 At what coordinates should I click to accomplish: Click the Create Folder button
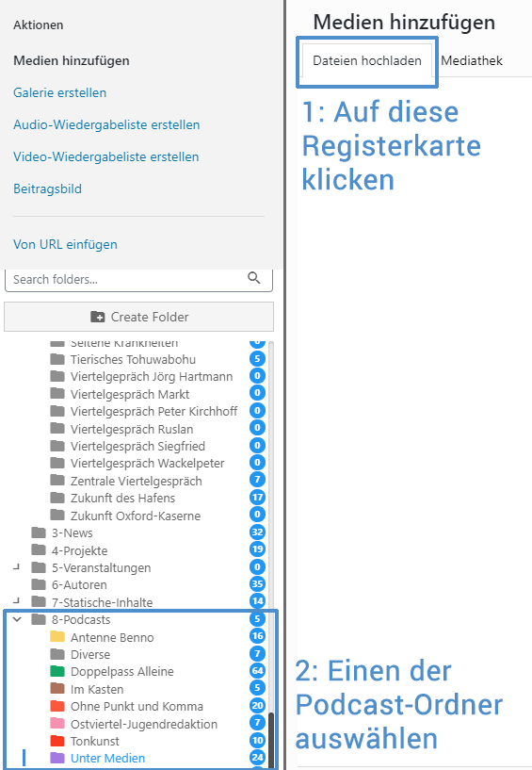[x=139, y=317]
